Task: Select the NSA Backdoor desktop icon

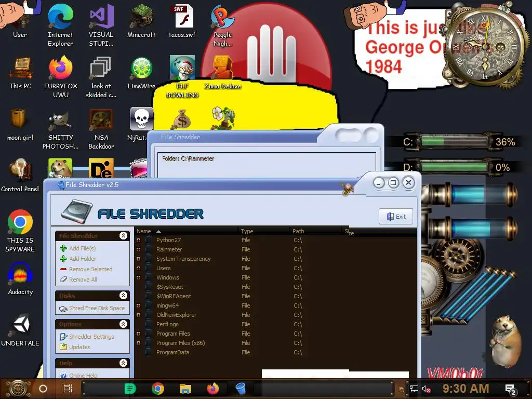Action: pos(101,128)
